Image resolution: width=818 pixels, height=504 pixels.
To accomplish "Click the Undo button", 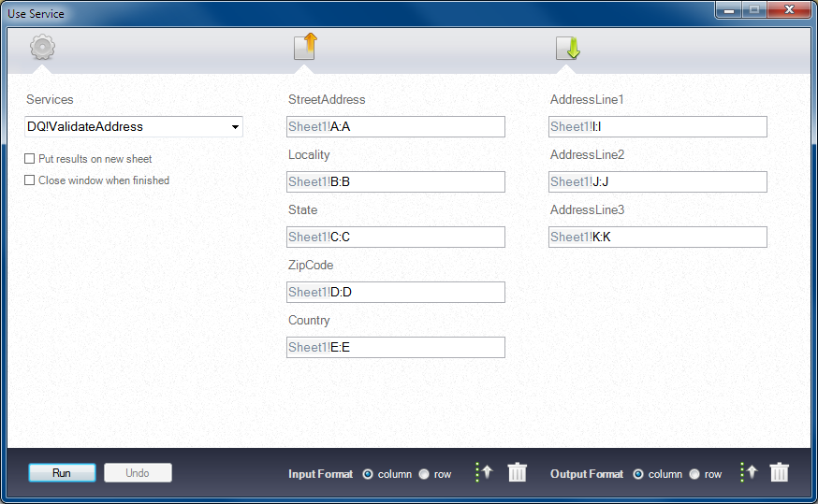I will click(138, 473).
